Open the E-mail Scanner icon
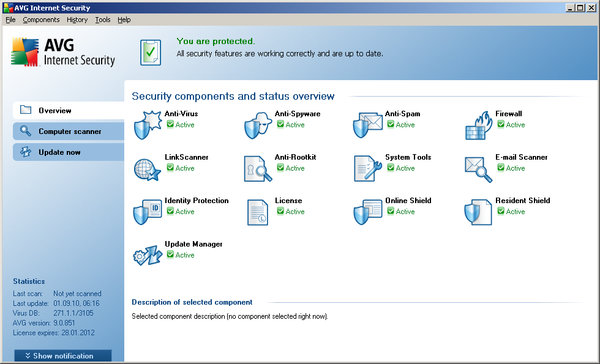The image size is (600, 364). tap(478, 168)
